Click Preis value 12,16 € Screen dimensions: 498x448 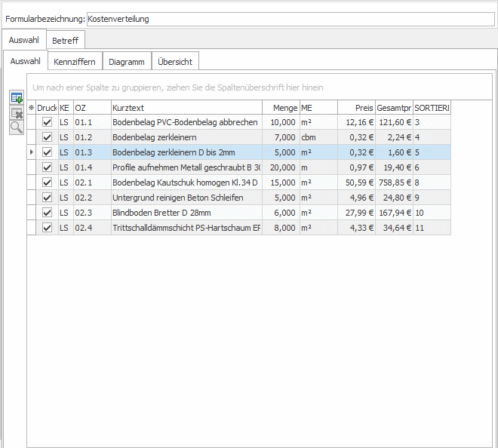pyautogui.click(x=356, y=122)
